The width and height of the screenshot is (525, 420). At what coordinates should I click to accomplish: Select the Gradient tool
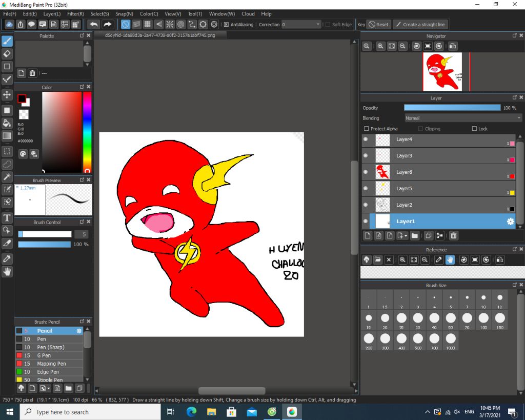pyautogui.click(x=7, y=136)
